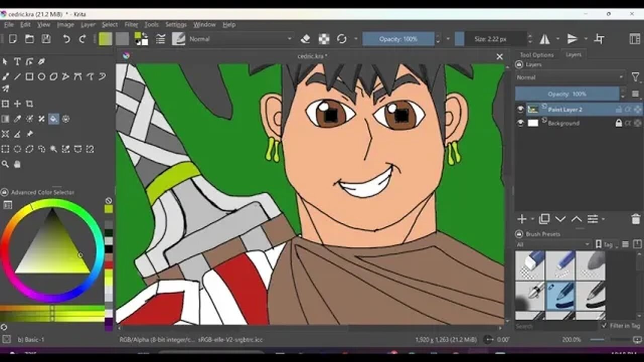Add a new paint layer
The height and width of the screenshot is (362, 644).
522,219
